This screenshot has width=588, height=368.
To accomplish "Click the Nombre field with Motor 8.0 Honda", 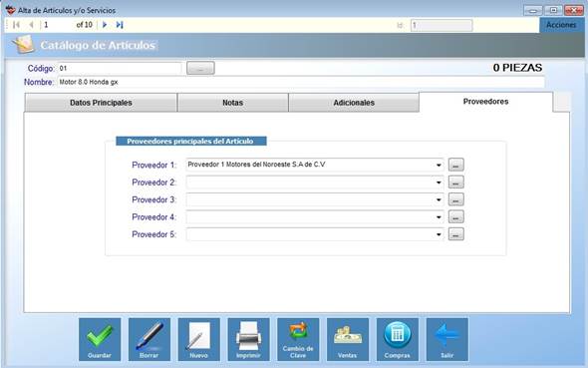I will click(x=301, y=82).
